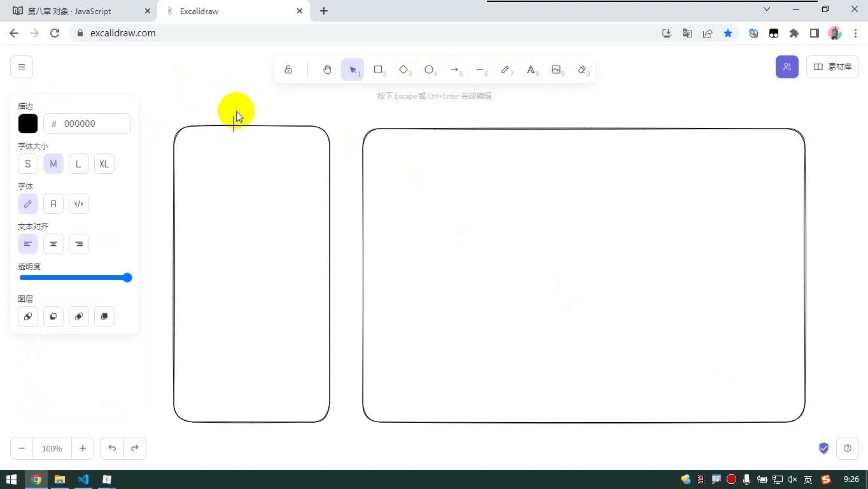Viewport: 868px width, 489px height.
Task: Redo the last undone action
Action: [135, 448]
